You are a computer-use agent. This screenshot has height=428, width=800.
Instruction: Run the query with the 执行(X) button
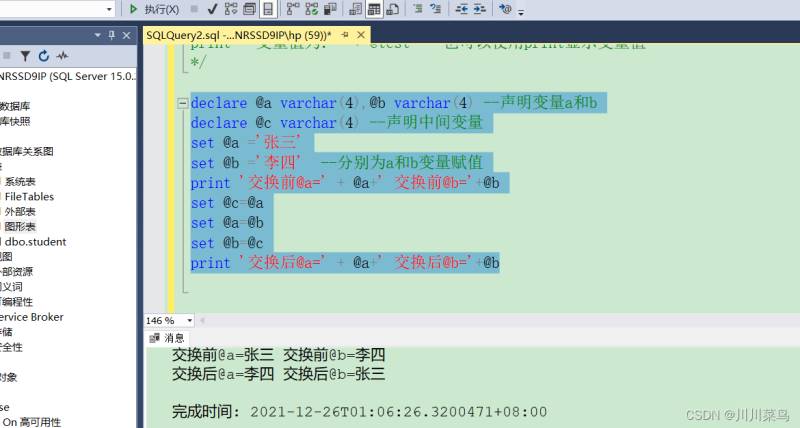tap(154, 9)
